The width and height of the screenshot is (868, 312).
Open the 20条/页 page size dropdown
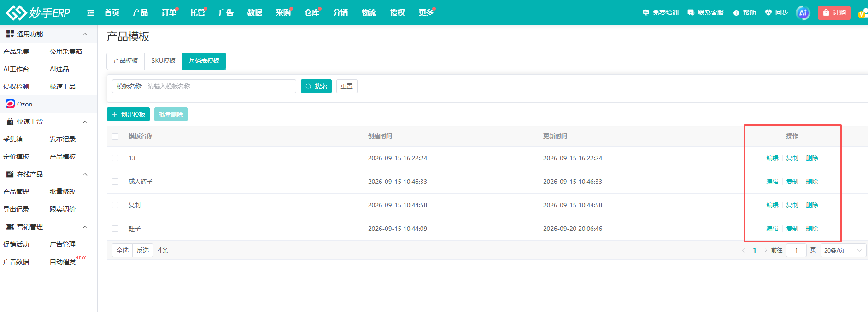pyautogui.click(x=843, y=250)
